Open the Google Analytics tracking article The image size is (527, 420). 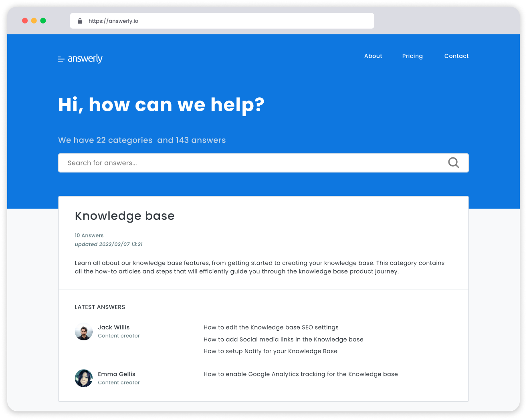(301, 374)
